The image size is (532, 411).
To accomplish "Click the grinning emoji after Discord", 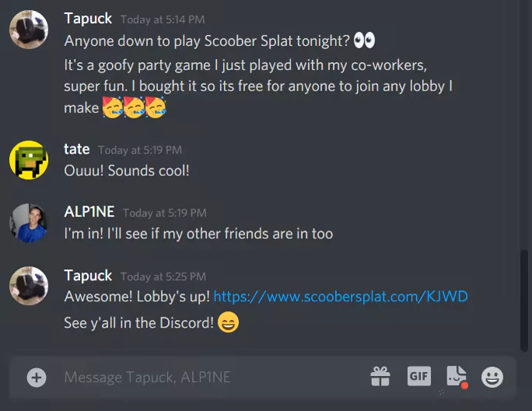I will coord(228,322).
